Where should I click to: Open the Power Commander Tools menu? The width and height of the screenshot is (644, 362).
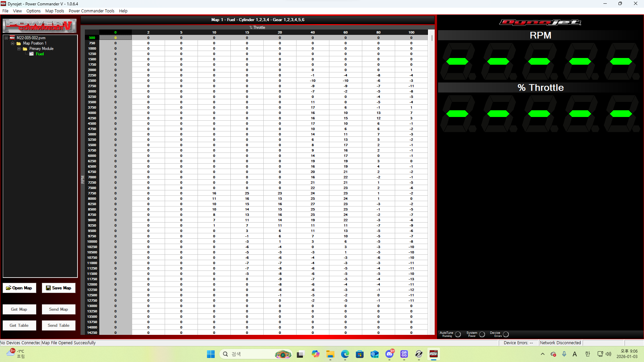[91, 11]
